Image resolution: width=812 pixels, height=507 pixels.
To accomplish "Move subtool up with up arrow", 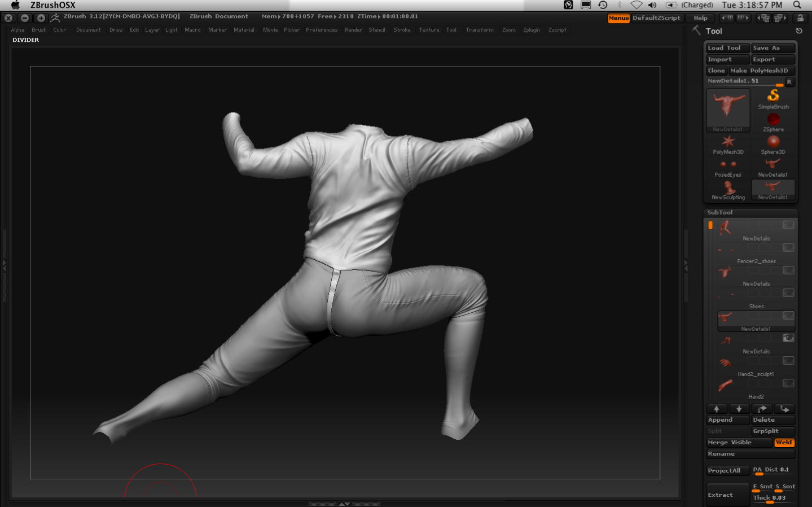I will tap(717, 409).
